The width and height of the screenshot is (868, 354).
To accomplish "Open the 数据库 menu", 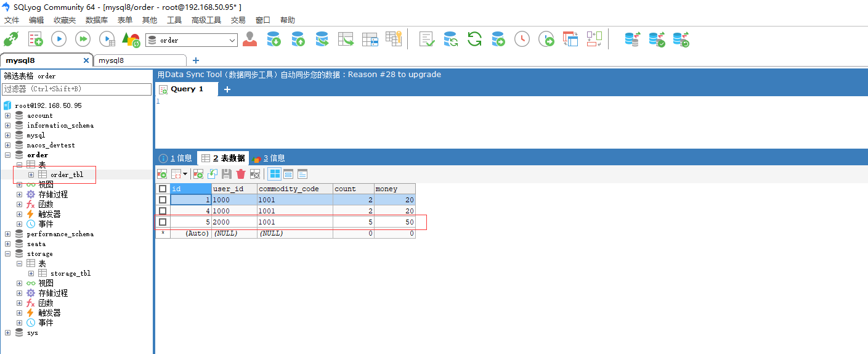I will point(97,20).
